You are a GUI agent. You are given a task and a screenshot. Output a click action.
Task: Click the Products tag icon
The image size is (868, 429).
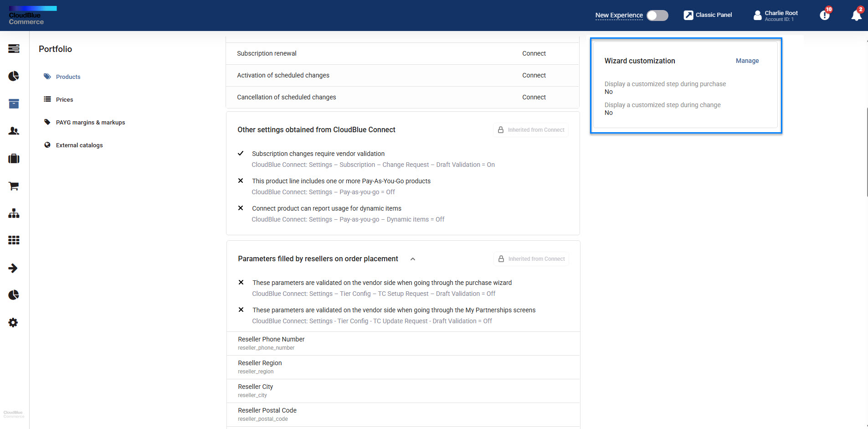coord(47,76)
